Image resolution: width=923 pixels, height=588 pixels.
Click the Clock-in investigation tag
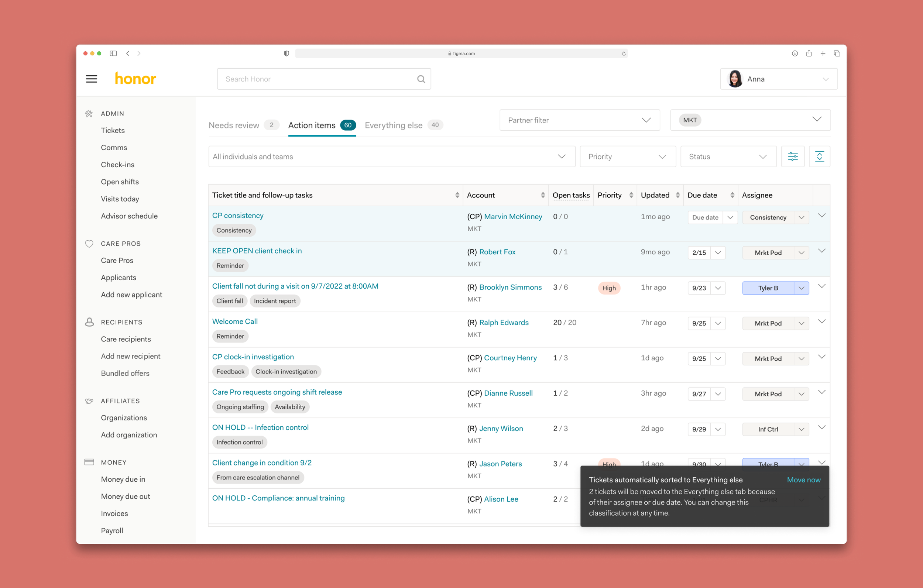(x=286, y=371)
